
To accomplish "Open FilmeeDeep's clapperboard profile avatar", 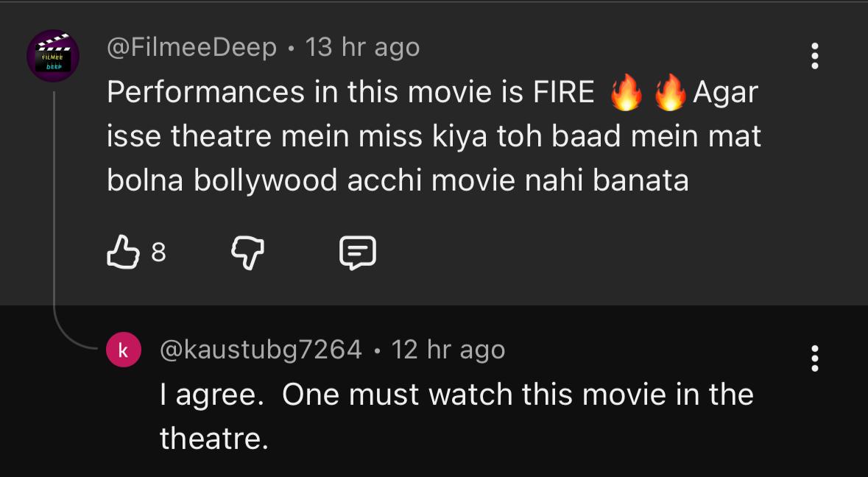I will [53, 56].
